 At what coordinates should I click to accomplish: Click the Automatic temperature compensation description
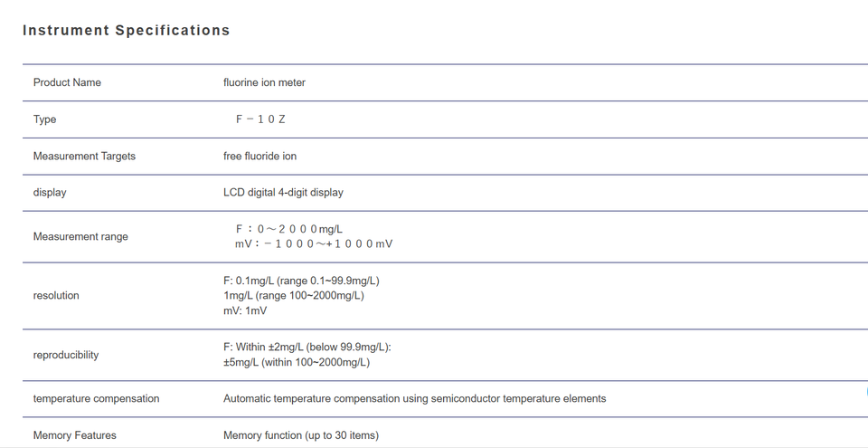tap(415, 398)
